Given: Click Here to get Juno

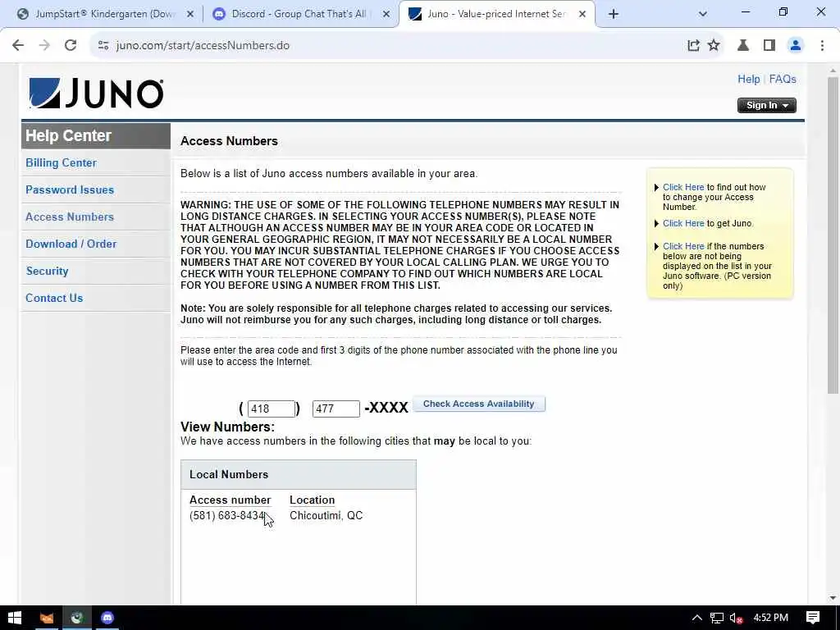Looking at the screenshot, I should tap(683, 223).
